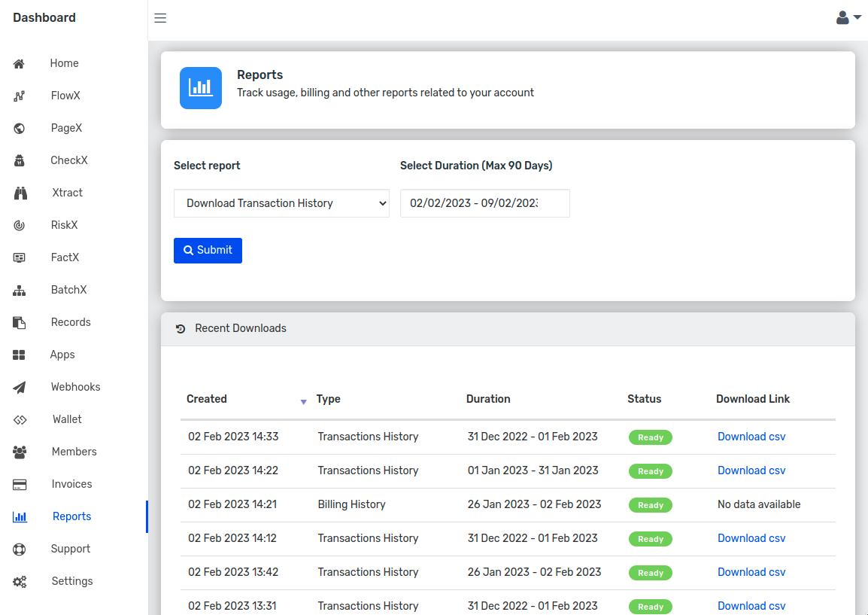Click Transactions History in 13:42 row
This screenshot has height=615, width=868.
click(368, 572)
